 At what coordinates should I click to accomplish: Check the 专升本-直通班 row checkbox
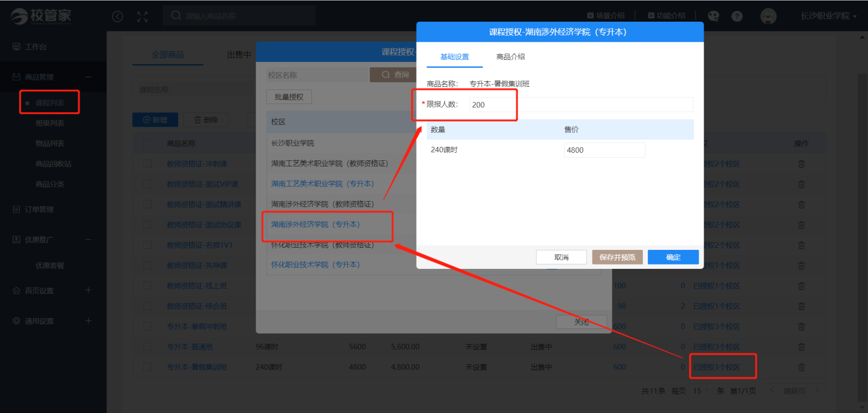click(148, 347)
